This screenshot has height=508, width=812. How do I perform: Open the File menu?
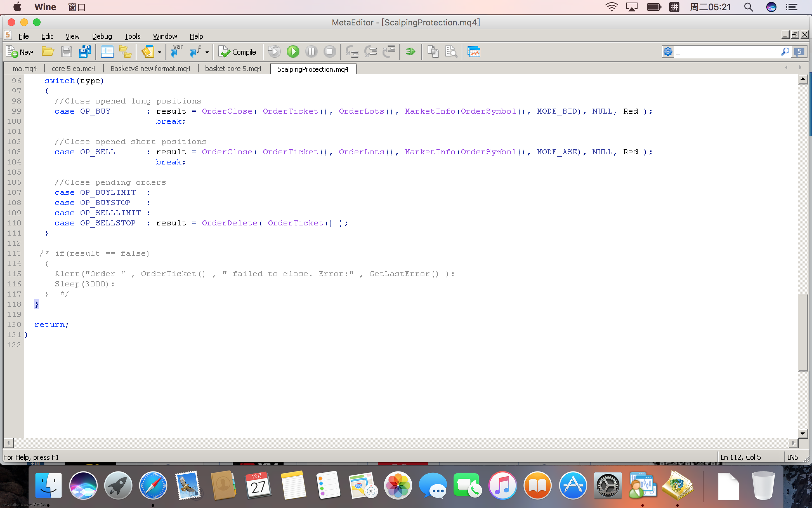coord(23,36)
